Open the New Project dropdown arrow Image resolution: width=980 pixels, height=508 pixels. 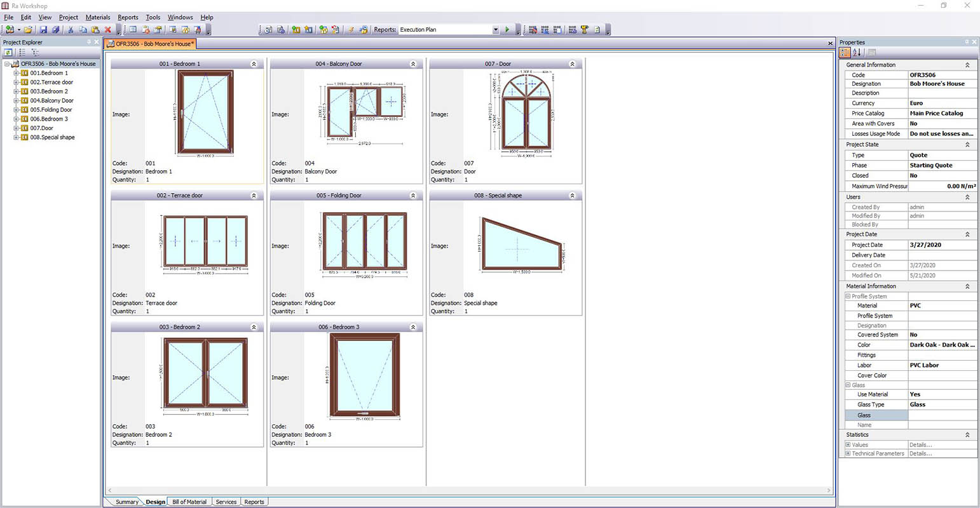(19, 29)
